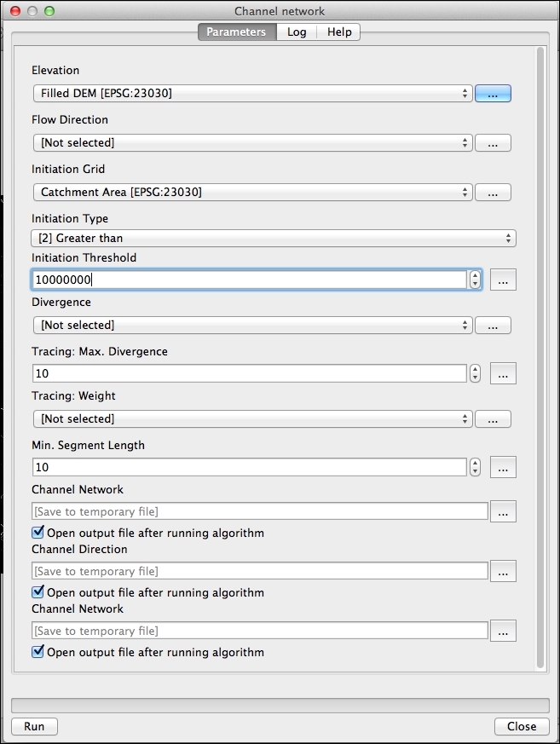Click the ellipsis button for Initiation Threshold
The width and height of the screenshot is (560, 744).
[x=503, y=280]
